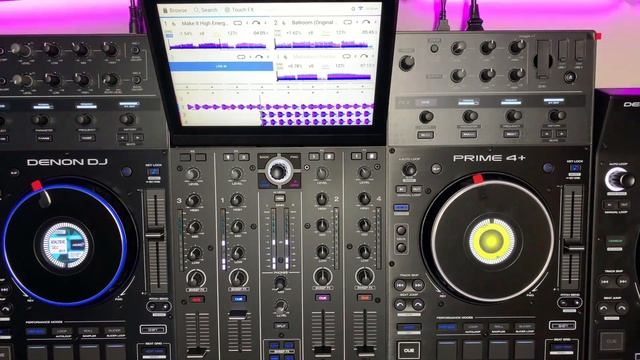This screenshot has height=360, width=640.
Task: Select the right deck's Hot Cue performance mode
Action: 447,327
